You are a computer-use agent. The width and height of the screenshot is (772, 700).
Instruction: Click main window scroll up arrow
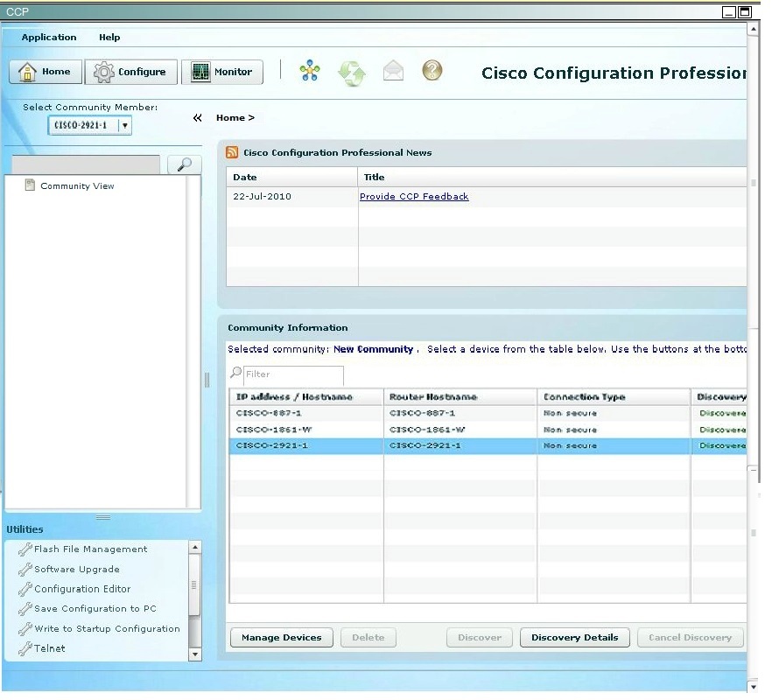point(754,29)
